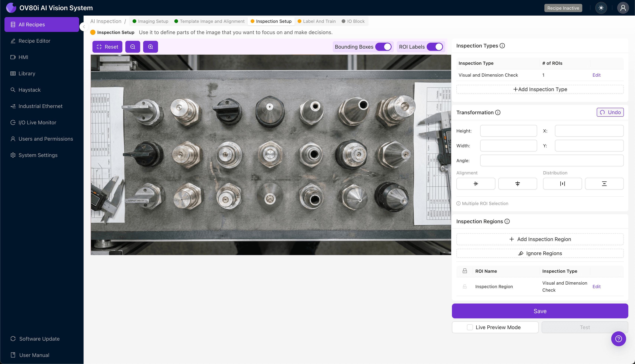Add a new Inspection Region
This screenshot has height=364, width=635.
[540, 239]
